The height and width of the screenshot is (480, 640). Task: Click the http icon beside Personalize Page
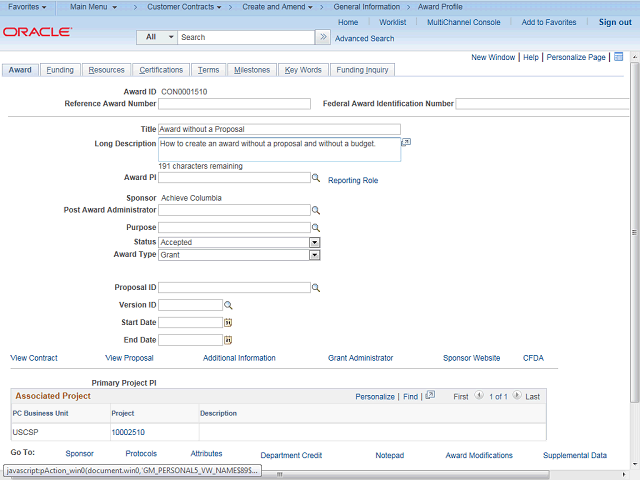point(618,57)
